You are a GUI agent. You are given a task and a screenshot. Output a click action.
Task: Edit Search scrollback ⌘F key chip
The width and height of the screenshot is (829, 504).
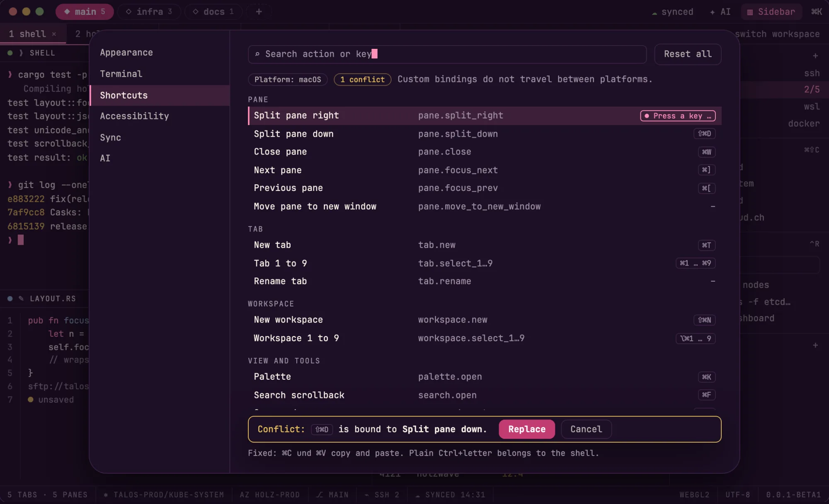(706, 395)
